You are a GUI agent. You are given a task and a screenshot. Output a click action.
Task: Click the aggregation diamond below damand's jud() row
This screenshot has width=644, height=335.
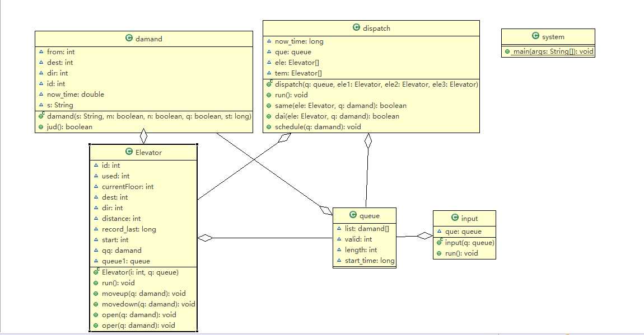coord(143,136)
